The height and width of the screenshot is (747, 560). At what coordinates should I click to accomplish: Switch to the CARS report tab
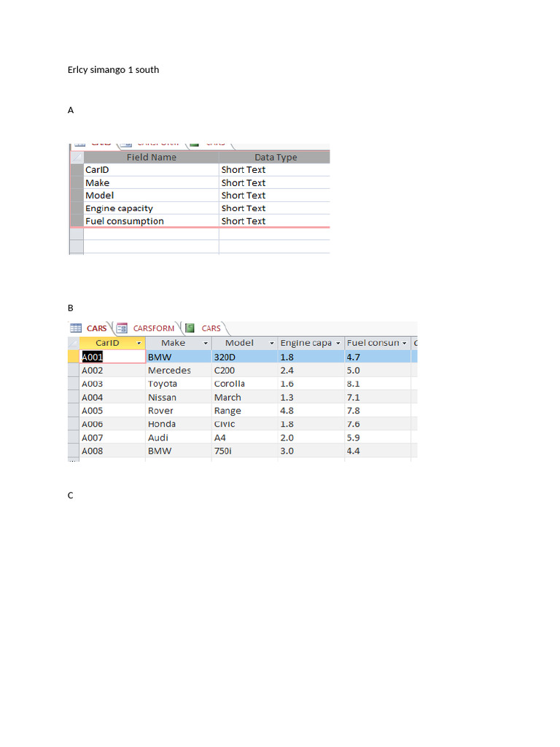tap(211, 328)
